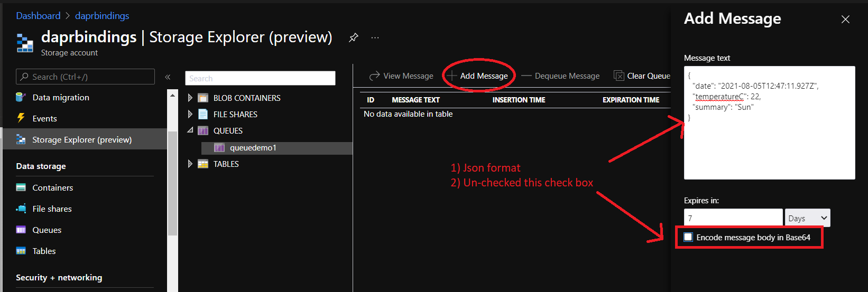This screenshot has width=868, height=292.
Task: Click the Message text input area
Action: pos(769,143)
